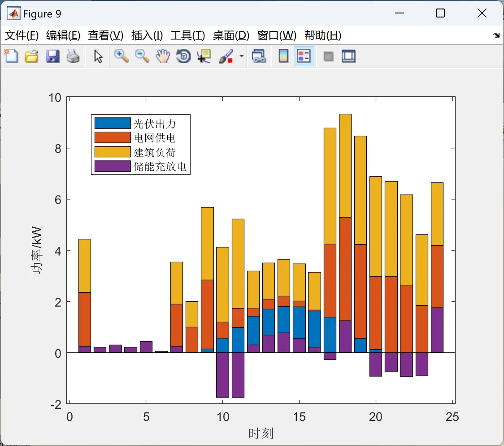This screenshot has height=446, width=504.
Task: Open the brush color dropdown arrow
Action: (242, 56)
